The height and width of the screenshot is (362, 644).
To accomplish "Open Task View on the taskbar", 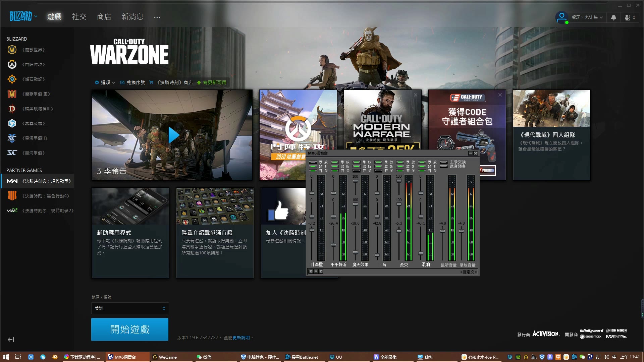I will (x=18, y=357).
